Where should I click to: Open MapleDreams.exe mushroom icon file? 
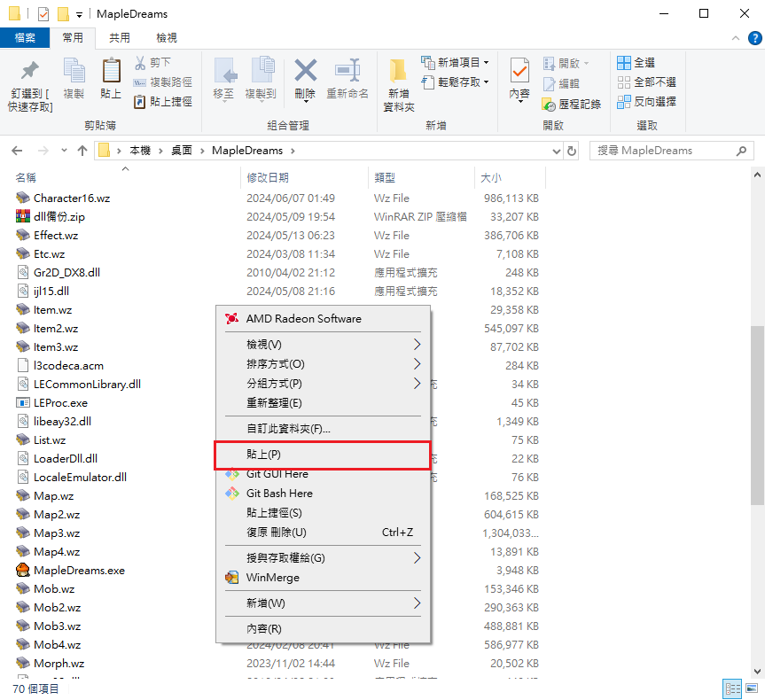[24, 571]
